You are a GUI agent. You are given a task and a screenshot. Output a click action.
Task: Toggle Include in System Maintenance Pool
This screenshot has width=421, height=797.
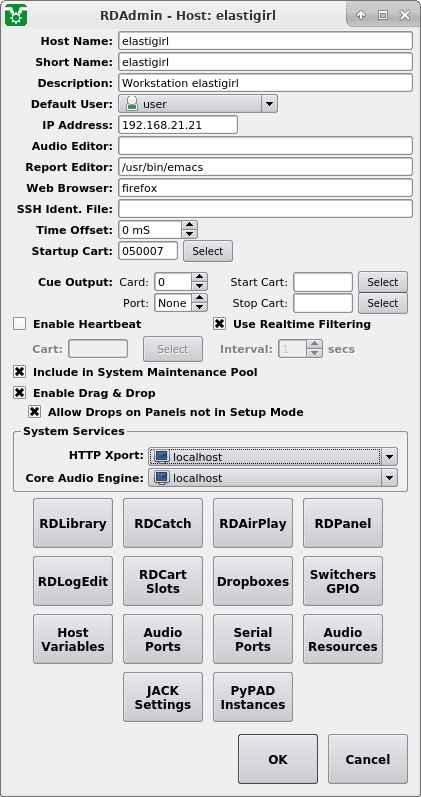19,372
